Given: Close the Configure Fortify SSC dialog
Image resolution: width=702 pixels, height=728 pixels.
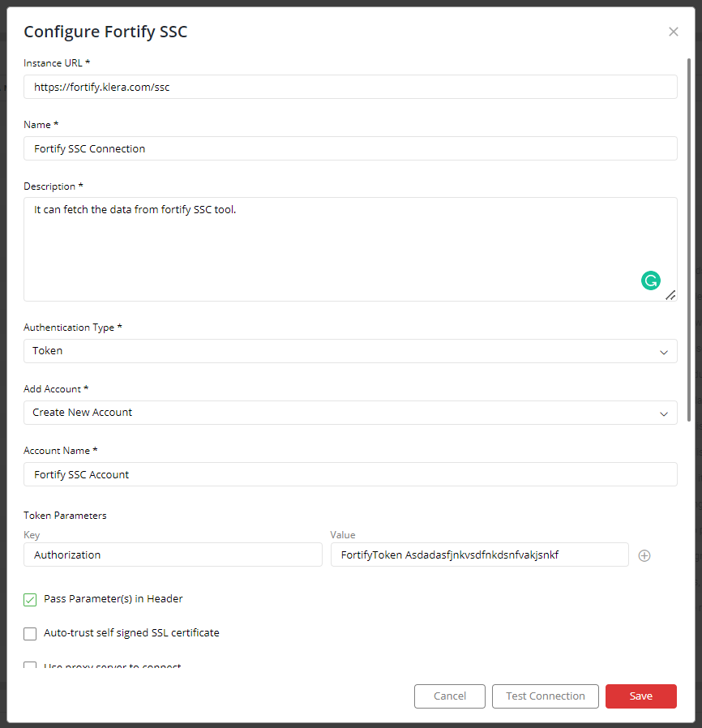Looking at the screenshot, I should 673,32.
